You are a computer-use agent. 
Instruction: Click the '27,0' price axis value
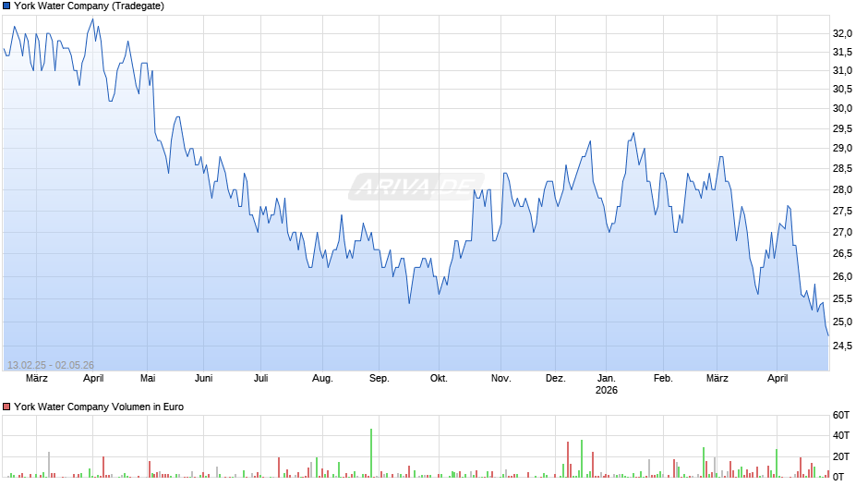842,232
